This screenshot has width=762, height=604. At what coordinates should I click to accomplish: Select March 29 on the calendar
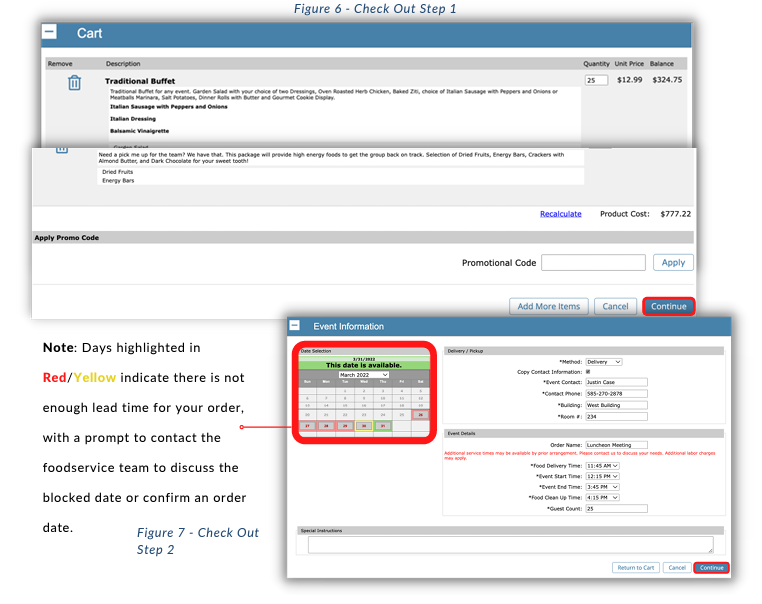click(x=345, y=426)
